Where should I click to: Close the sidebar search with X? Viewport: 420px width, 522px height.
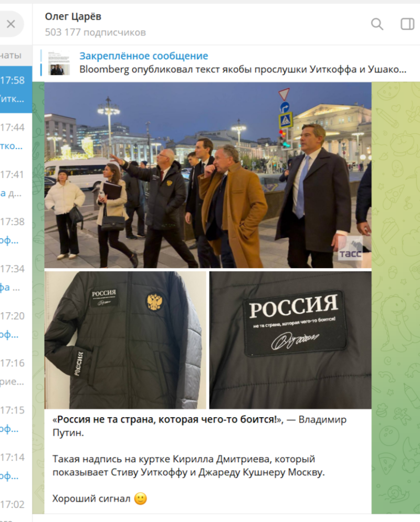[x=11, y=24]
